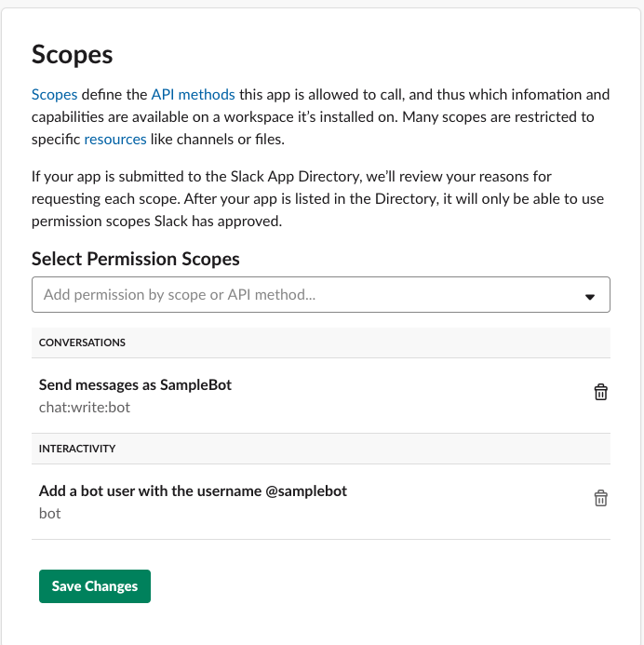This screenshot has height=645, width=644.
Task: Follow the API methods link
Action: [193, 94]
